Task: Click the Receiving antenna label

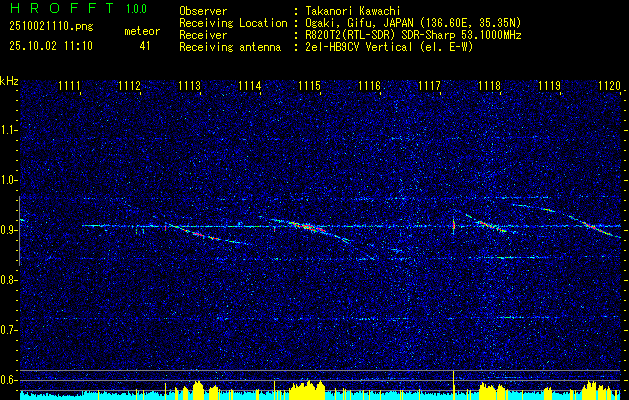Action: tap(230, 47)
